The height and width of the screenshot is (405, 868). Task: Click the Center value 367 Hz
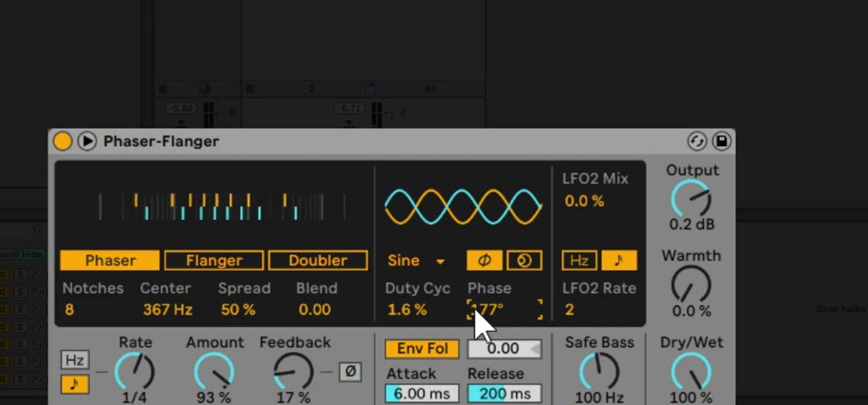tap(167, 310)
